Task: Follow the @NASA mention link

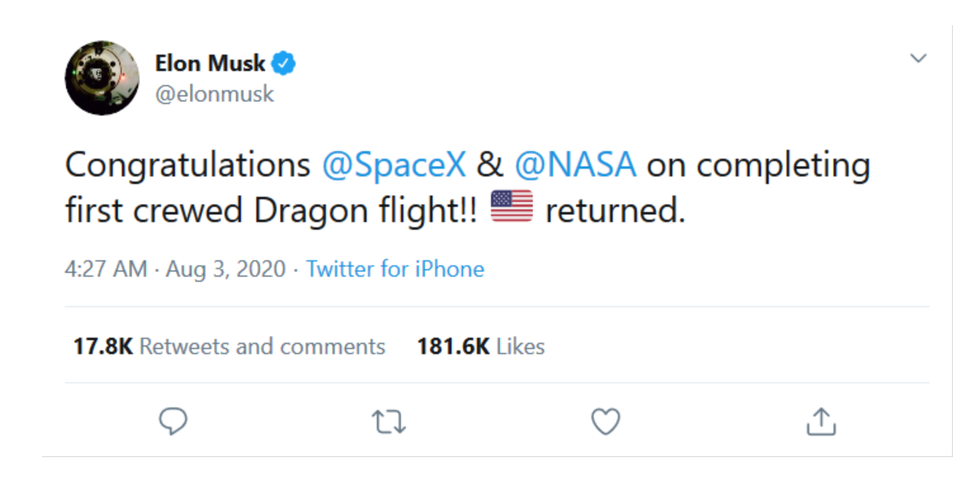Action: point(575,165)
